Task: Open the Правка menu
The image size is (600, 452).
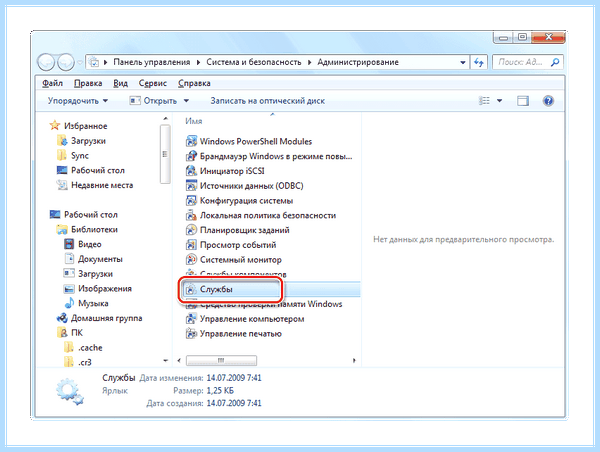Action: [88, 83]
